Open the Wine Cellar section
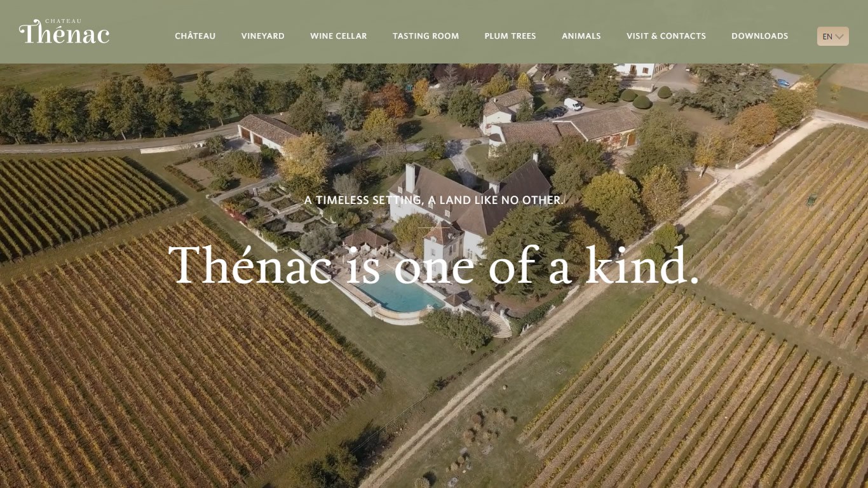Viewport: 868px width, 488px height. pos(339,36)
